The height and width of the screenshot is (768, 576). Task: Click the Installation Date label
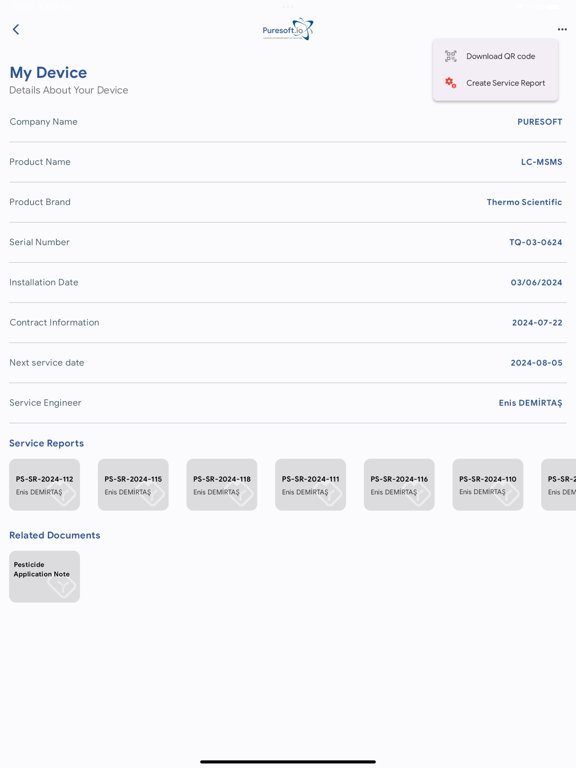[44, 282]
